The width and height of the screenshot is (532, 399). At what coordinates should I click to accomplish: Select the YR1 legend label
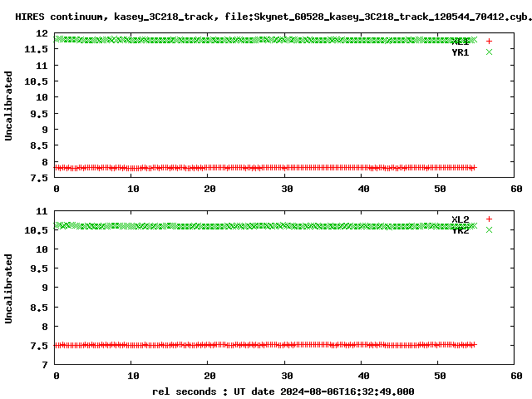pos(460,52)
